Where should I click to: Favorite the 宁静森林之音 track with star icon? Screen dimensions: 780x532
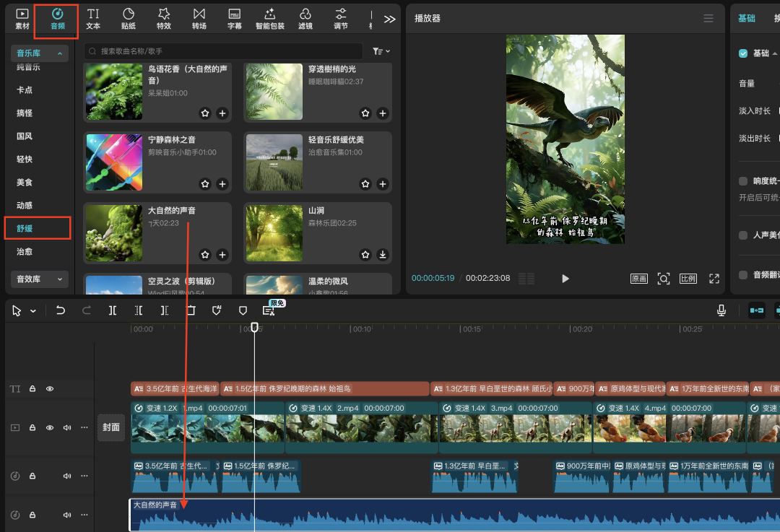click(x=205, y=184)
